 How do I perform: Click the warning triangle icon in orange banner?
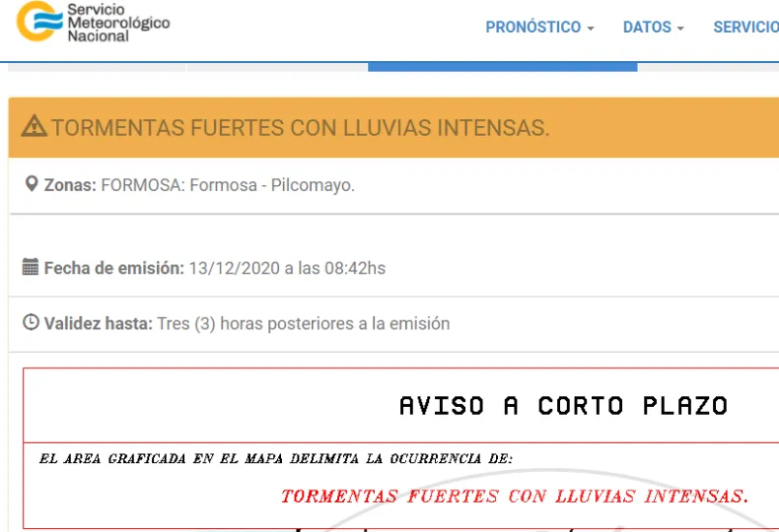click(x=34, y=126)
